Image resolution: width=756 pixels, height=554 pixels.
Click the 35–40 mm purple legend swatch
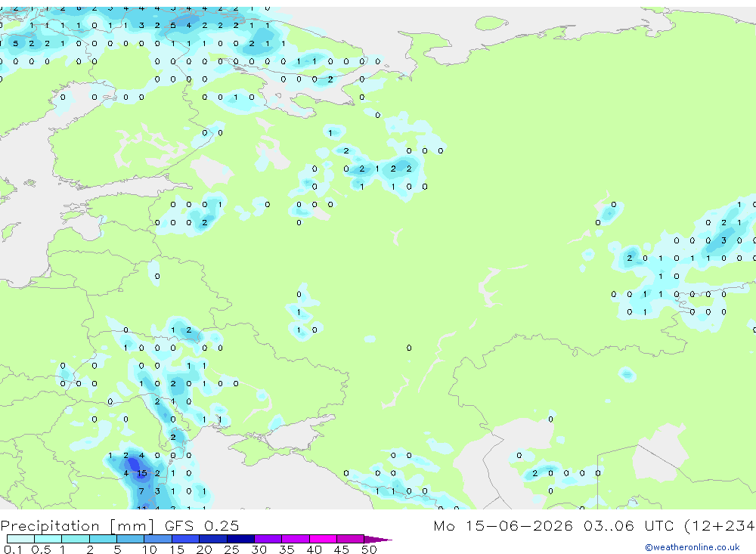(x=295, y=539)
